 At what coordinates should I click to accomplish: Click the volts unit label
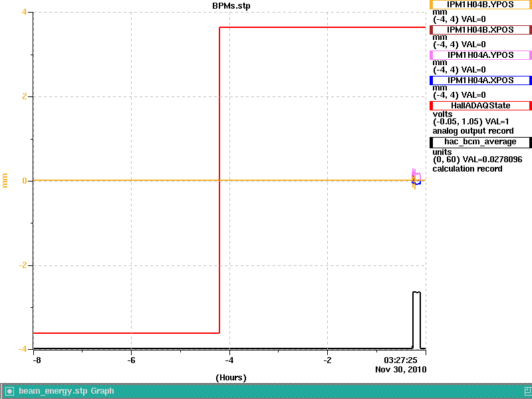(442, 114)
